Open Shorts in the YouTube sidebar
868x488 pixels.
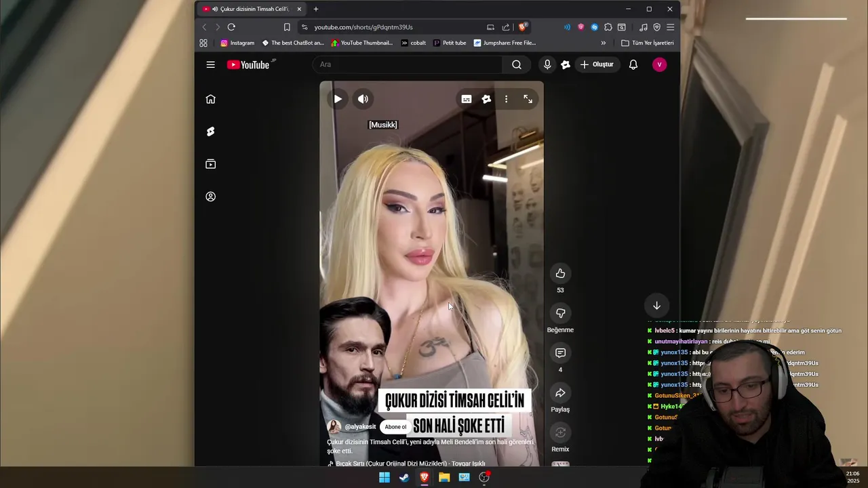click(x=211, y=131)
